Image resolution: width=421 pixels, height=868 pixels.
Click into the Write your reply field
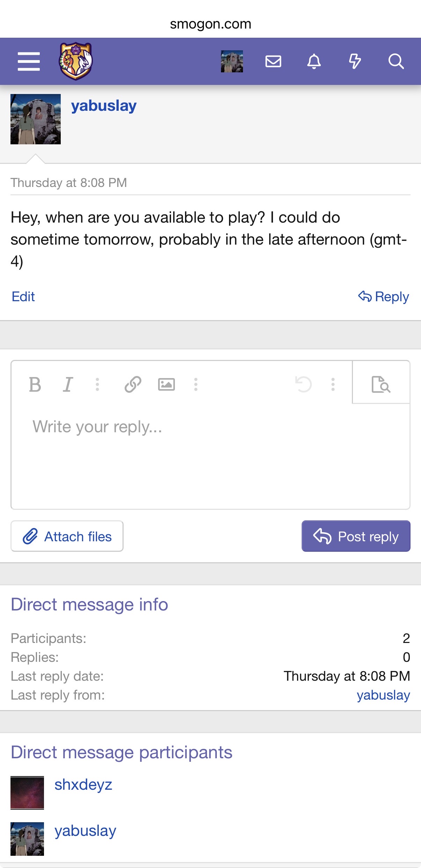pyautogui.click(x=209, y=454)
